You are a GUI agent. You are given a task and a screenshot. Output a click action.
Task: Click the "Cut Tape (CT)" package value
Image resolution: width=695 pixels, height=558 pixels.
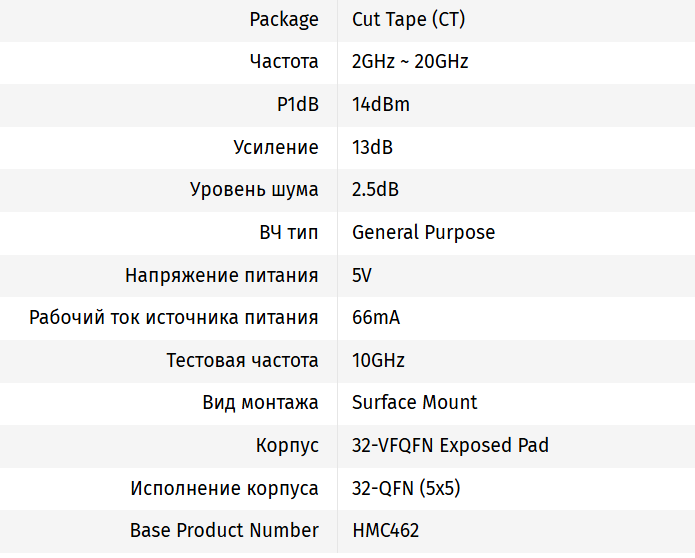(x=408, y=19)
